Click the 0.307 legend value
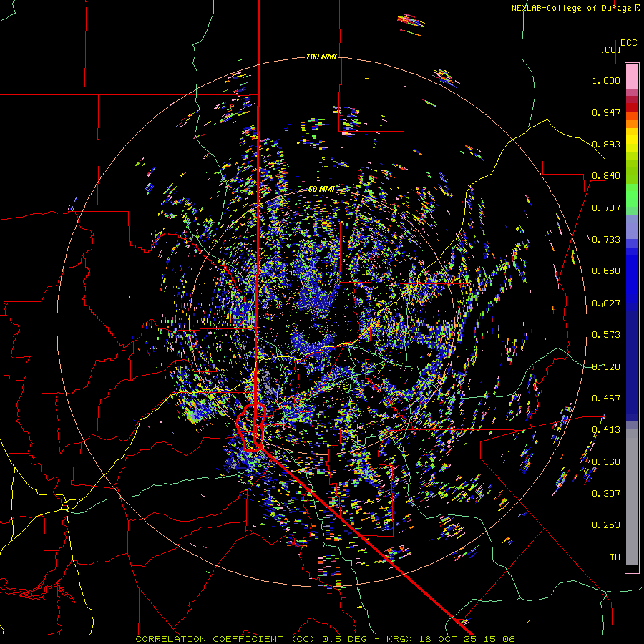 coord(606,494)
